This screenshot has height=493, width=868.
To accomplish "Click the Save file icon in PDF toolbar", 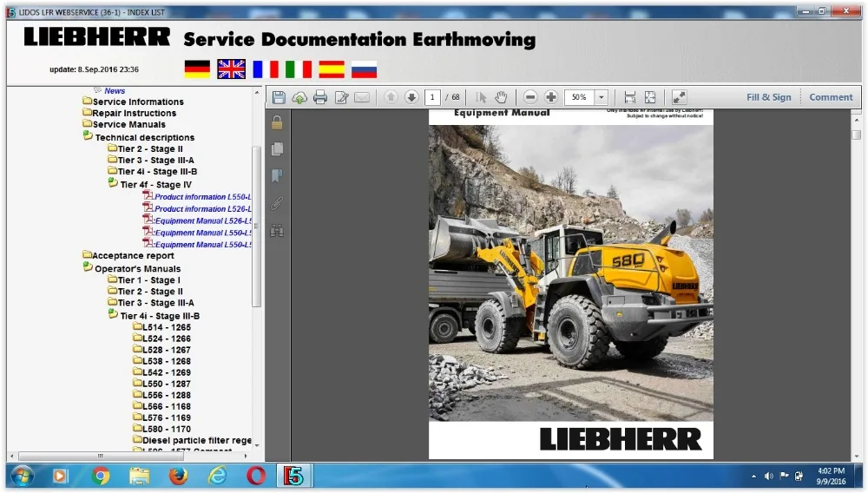I will pyautogui.click(x=279, y=97).
